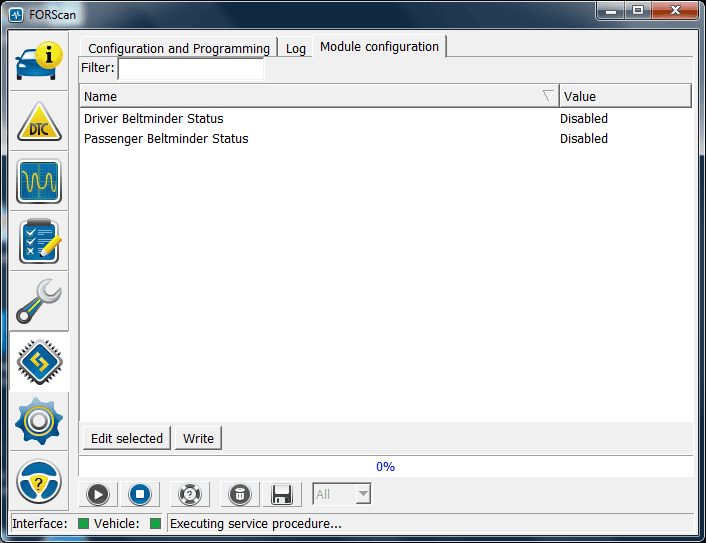The width and height of the screenshot is (706, 543).
Task: Click the Executing service procedure status text
Action: coord(256,524)
